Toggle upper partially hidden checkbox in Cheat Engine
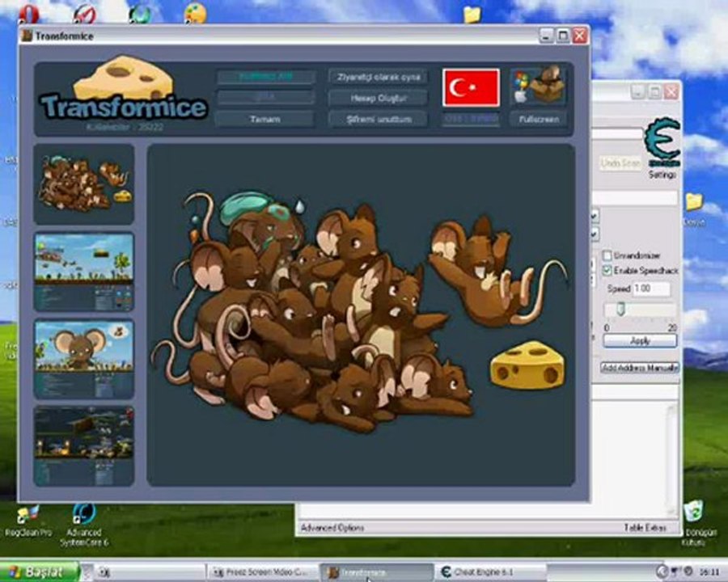Viewport: 728px width, 582px height. 595,216
